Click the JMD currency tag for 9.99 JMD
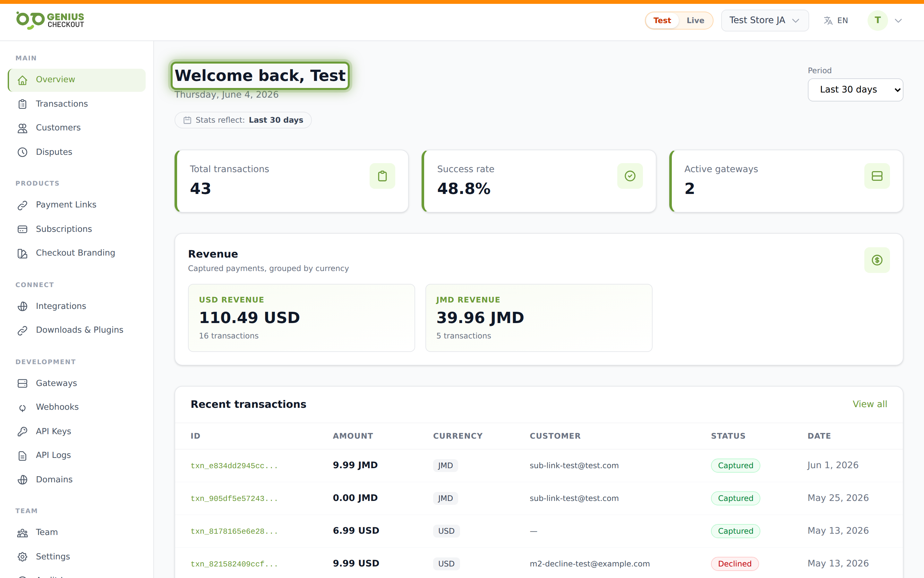This screenshot has height=578, width=924. [445, 466]
